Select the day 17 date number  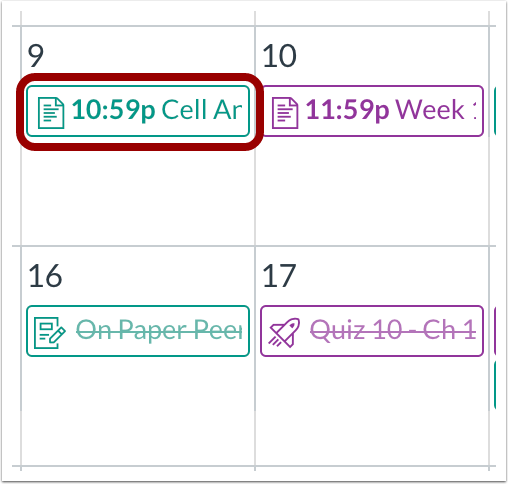pyautogui.click(x=279, y=276)
